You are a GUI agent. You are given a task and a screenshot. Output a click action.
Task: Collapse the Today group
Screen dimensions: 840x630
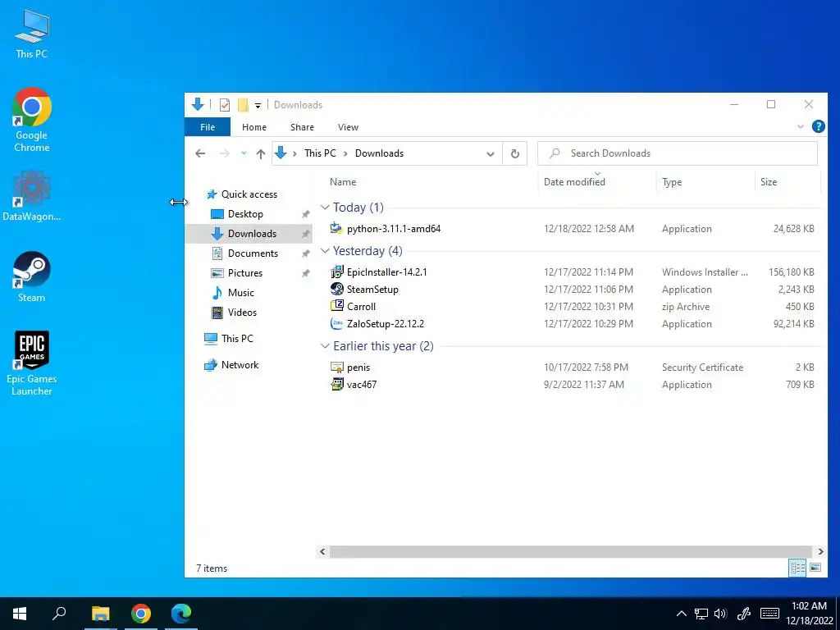tap(325, 208)
